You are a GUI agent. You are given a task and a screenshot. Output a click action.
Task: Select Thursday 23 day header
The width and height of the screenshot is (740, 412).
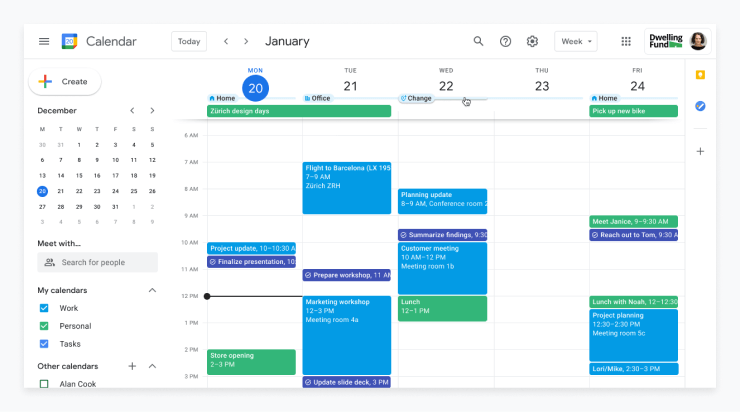[542, 86]
